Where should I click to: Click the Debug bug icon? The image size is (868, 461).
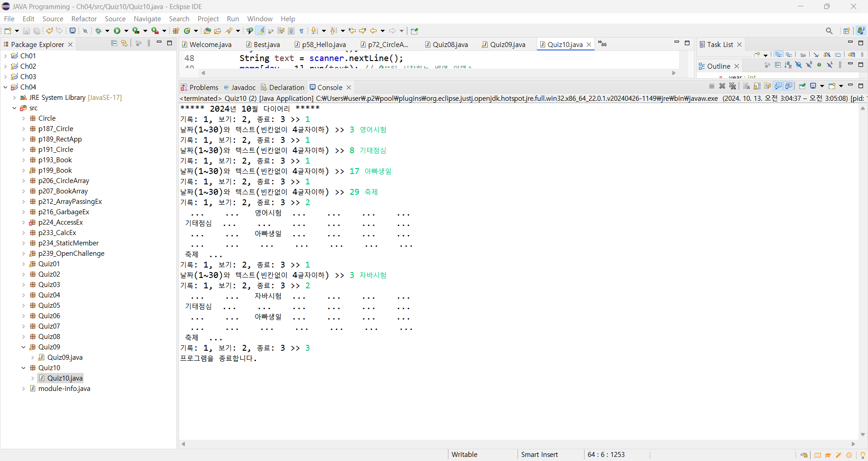[99, 31]
